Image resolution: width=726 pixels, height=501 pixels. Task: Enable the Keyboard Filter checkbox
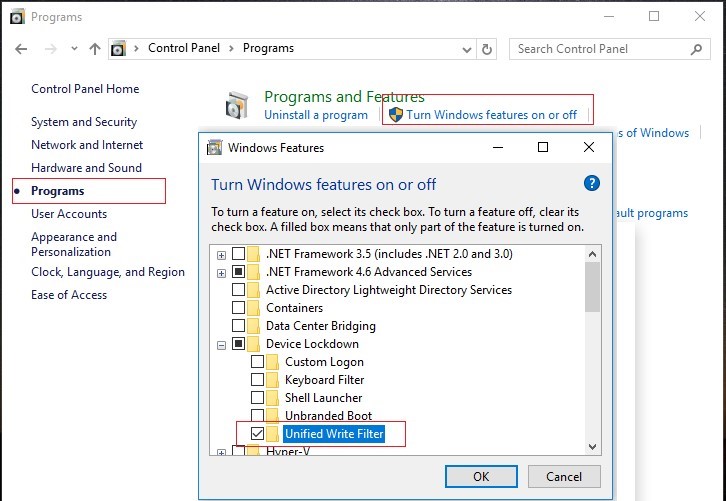coord(257,380)
